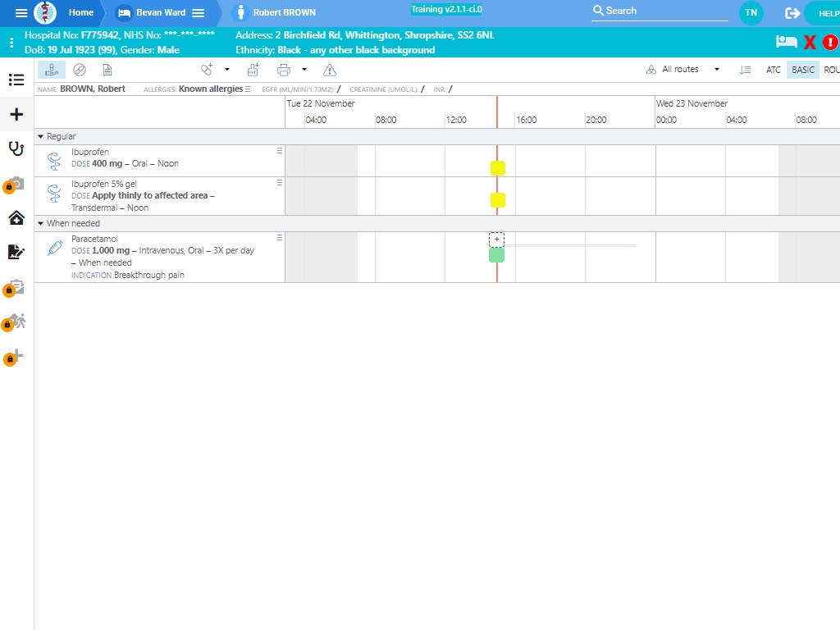
Task: Click the warning triangle icon
Action: coord(330,71)
